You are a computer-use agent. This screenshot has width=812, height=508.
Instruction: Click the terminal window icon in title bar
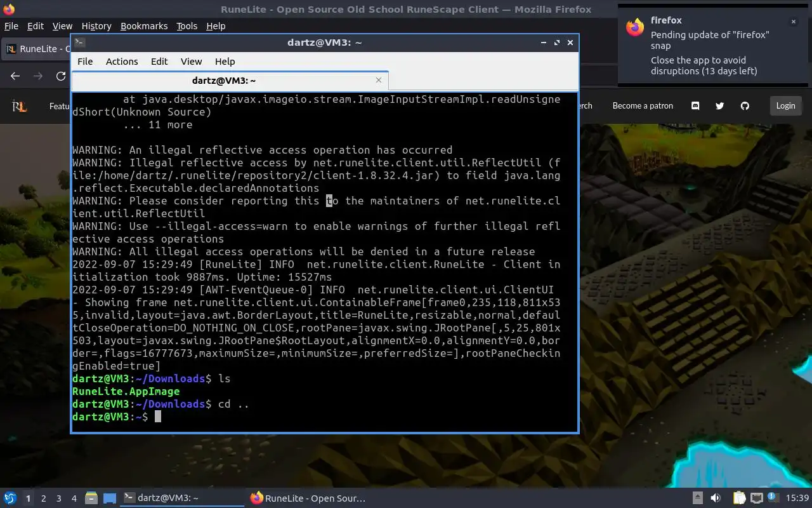pos(79,43)
